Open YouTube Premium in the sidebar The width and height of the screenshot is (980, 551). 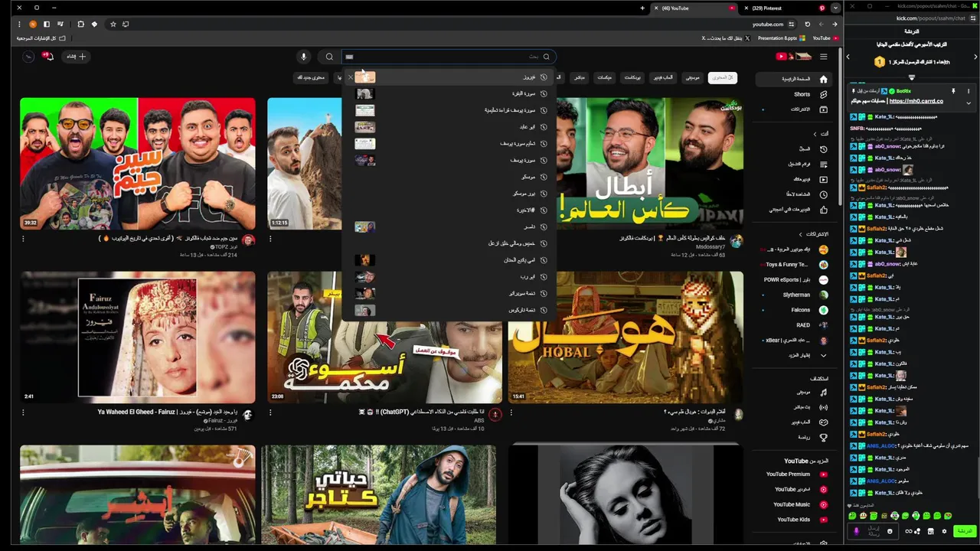tap(795, 474)
